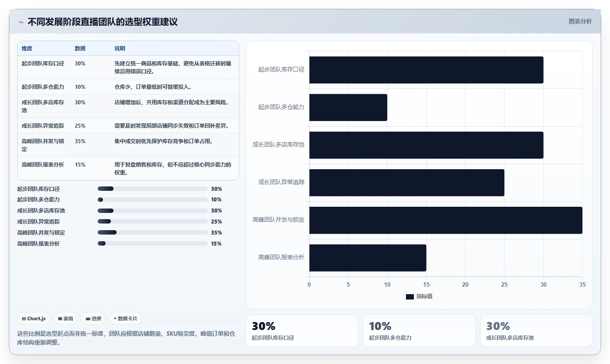
Task: Click table cell 起步团队库存口径 in the 维度 column
Action: 43,64
